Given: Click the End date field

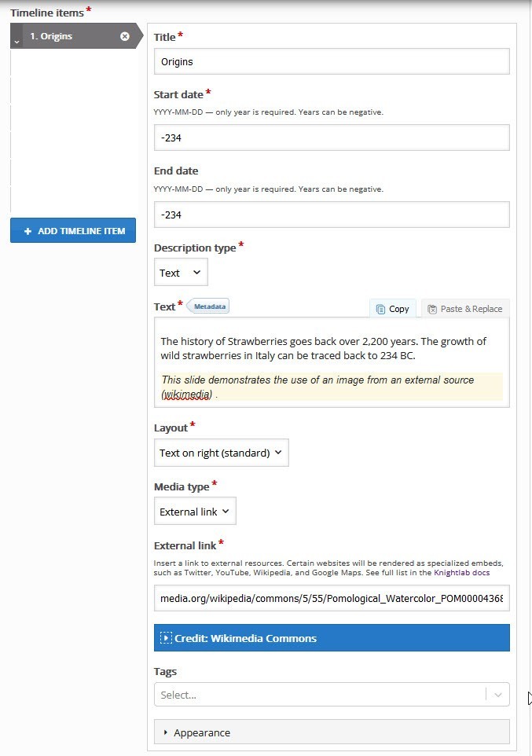Looking at the screenshot, I should coord(332,215).
